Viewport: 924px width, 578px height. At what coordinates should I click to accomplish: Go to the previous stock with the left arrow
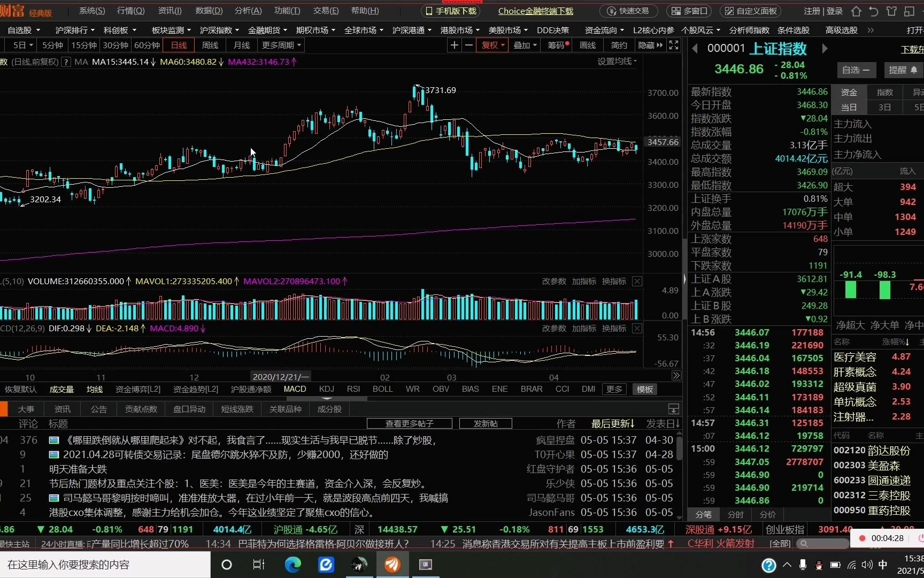click(x=695, y=49)
